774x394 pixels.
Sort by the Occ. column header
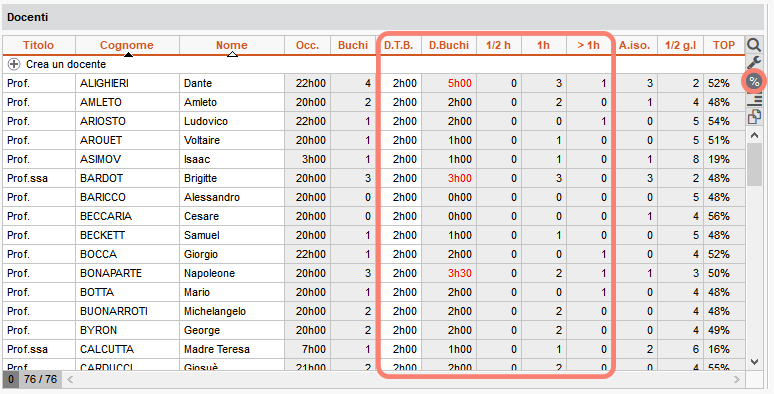307,45
